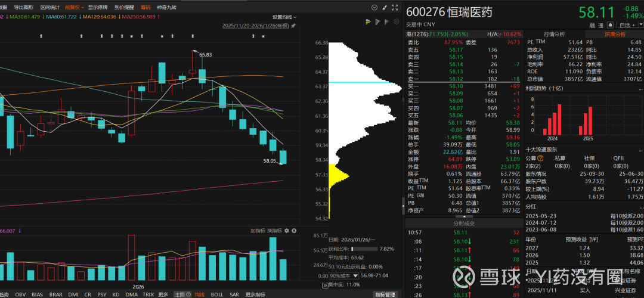This screenshot has height=298, width=644.
Task: Select the CR indicator tab
Action: pos(88,294)
